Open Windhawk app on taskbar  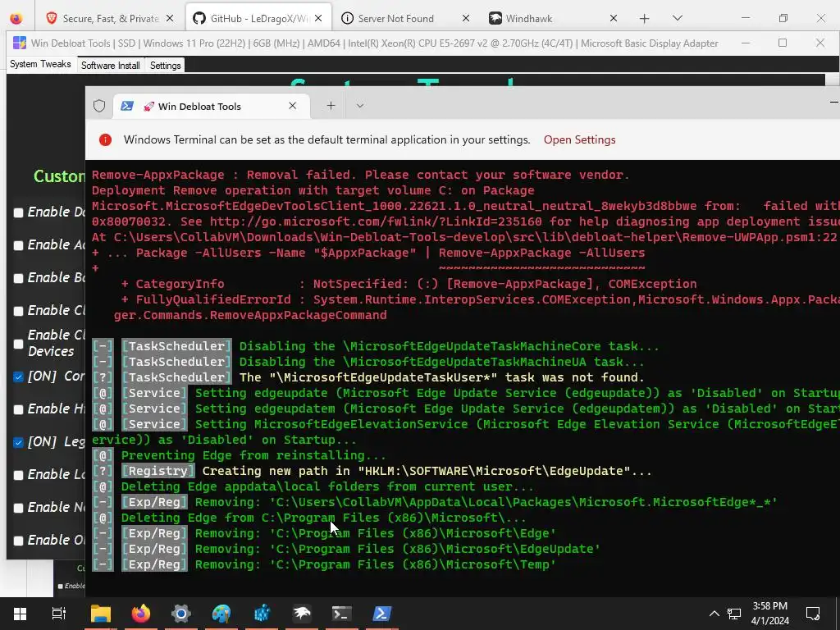coord(302,614)
